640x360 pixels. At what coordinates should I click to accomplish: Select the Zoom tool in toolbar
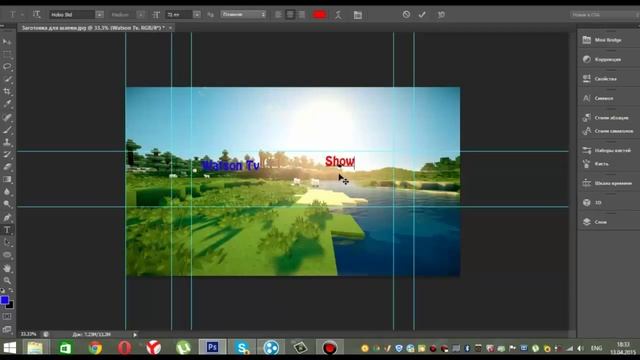[7, 280]
